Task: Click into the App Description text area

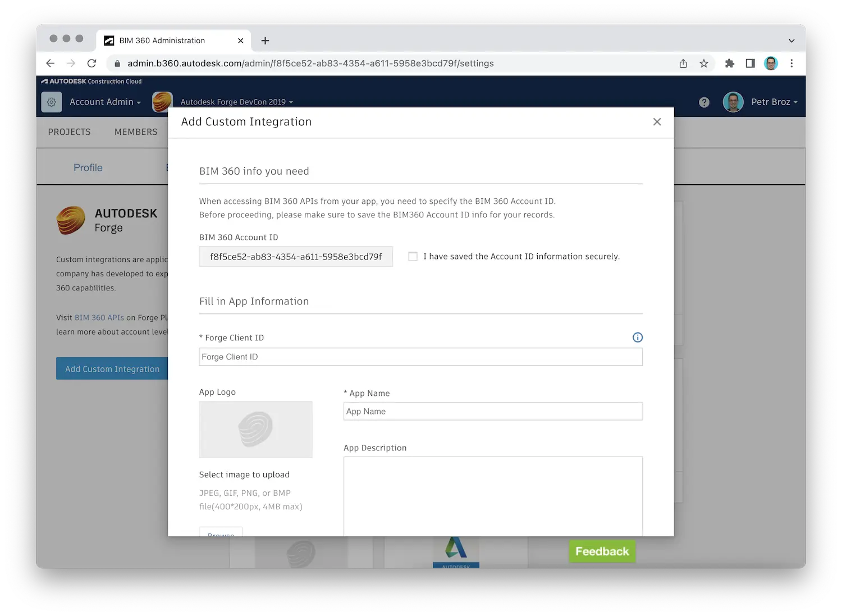Action: (493, 496)
